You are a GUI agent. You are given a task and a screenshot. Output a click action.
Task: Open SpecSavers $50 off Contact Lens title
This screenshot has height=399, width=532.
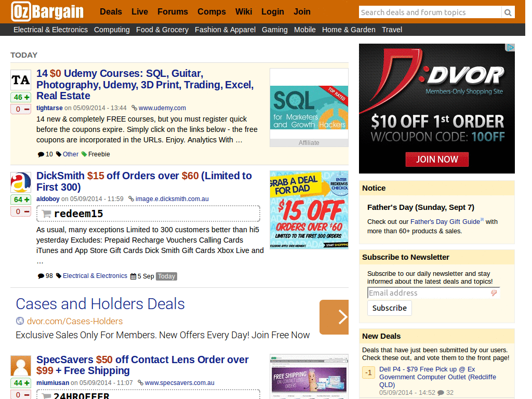[142, 365]
